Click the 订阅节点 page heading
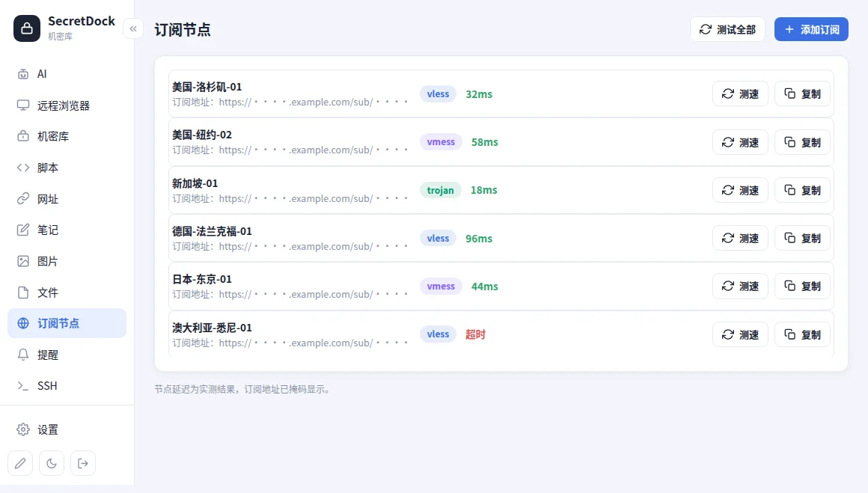 (183, 30)
